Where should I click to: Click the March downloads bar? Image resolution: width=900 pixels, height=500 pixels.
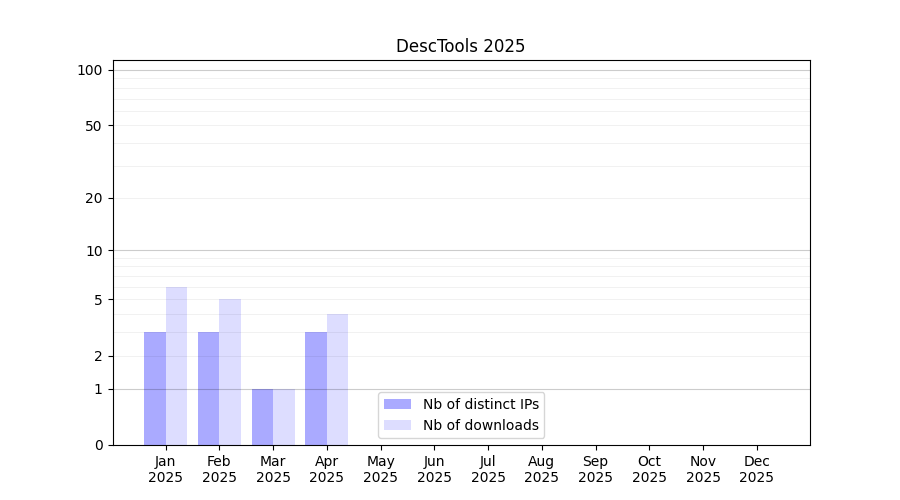click(x=284, y=417)
